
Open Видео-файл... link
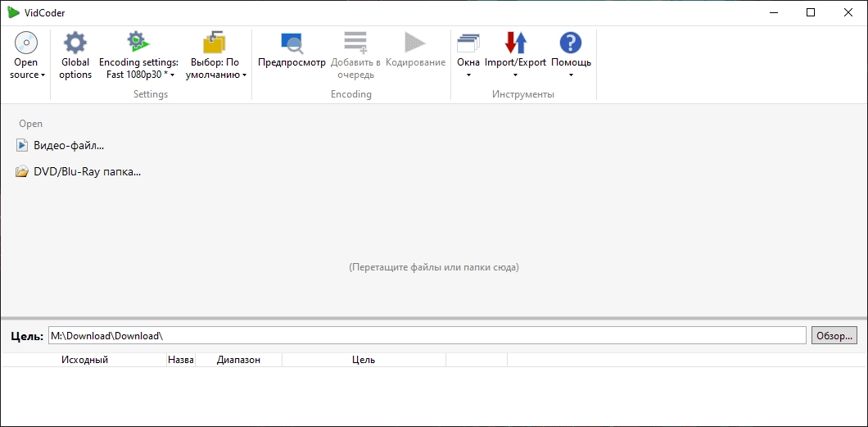70,146
